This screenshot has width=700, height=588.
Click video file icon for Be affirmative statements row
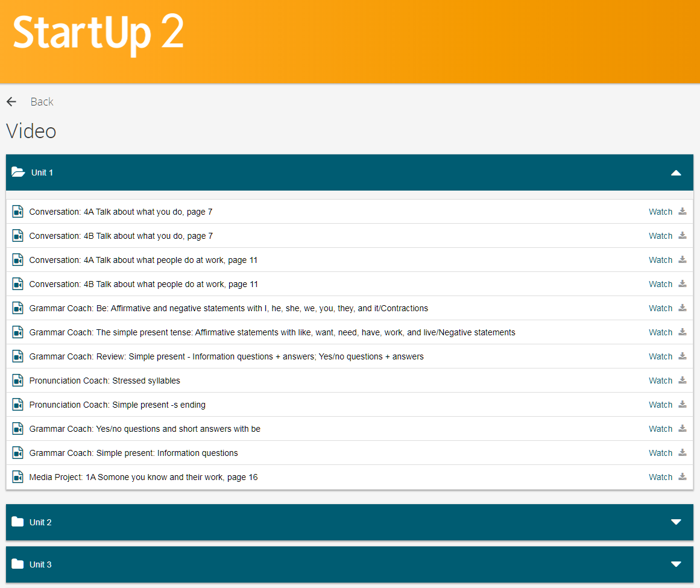click(18, 308)
